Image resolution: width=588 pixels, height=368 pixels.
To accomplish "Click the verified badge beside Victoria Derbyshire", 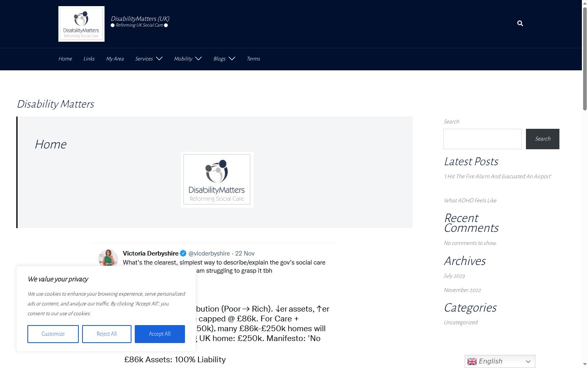I will (x=183, y=253).
